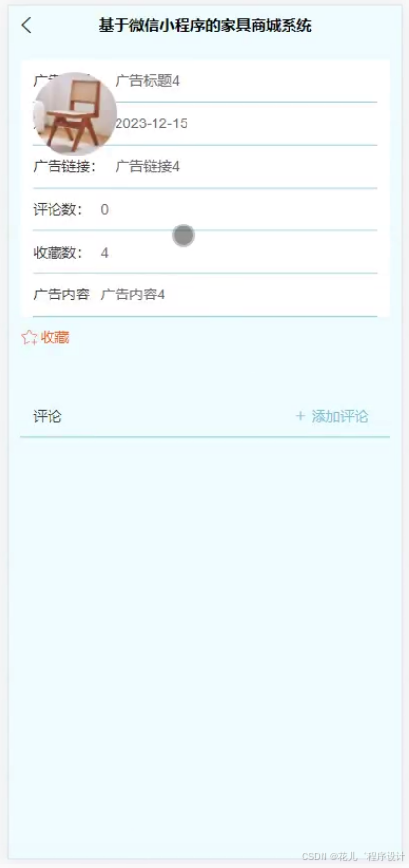Tap the star favorite icon
Viewport: 409px width, 868px height.
coord(29,337)
